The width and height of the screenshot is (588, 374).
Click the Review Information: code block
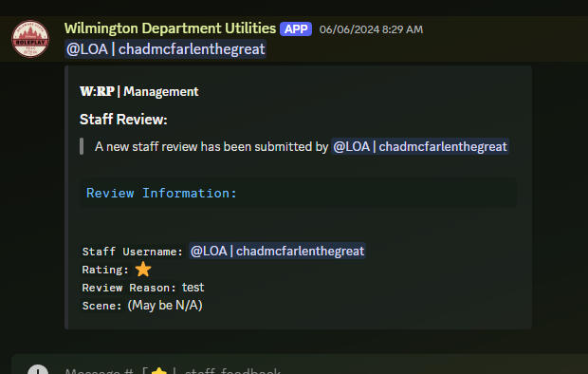pyautogui.click(x=298, y=193)
